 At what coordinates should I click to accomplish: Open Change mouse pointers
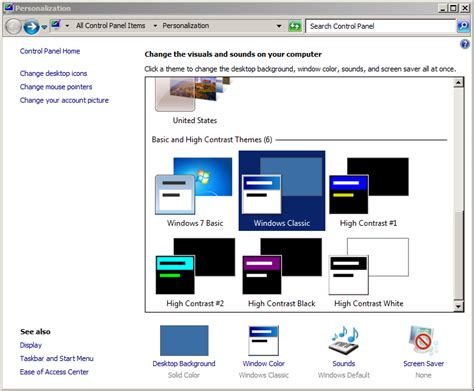[x=56, y=87]
